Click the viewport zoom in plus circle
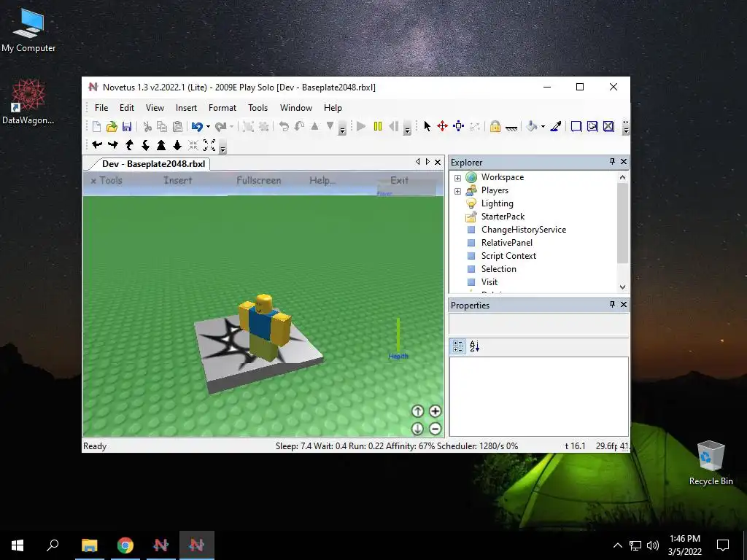The height and width of the screenshot is (560, 747). [x=435, y=411]
